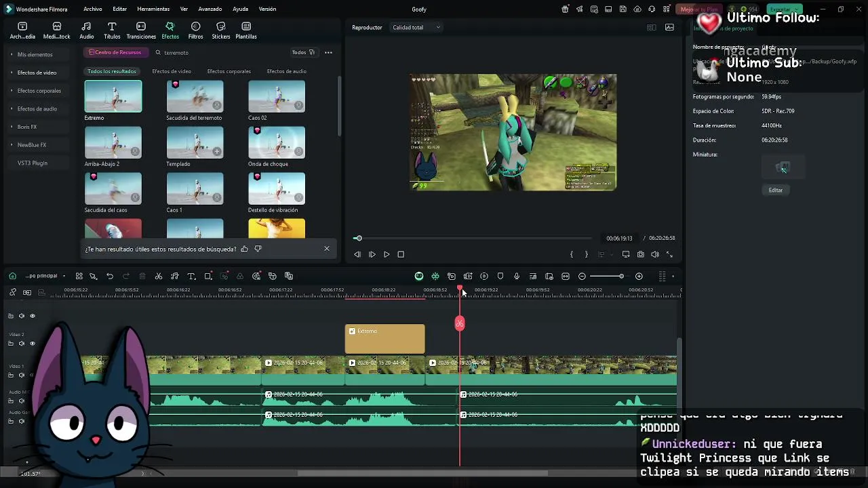868x488 pixels.
Task: Take a snapshot with the camera icon
Action: pyautogui.click(x=640, y=254)
